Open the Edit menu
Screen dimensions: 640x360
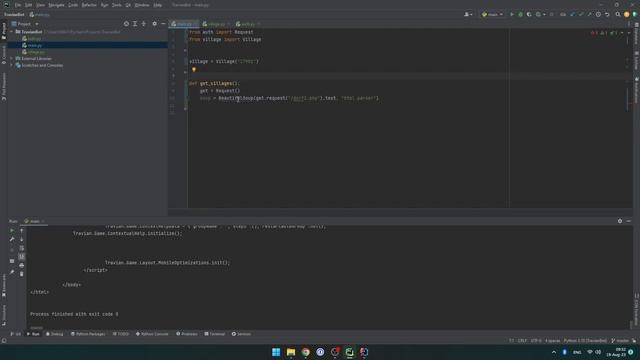[28, 5]
